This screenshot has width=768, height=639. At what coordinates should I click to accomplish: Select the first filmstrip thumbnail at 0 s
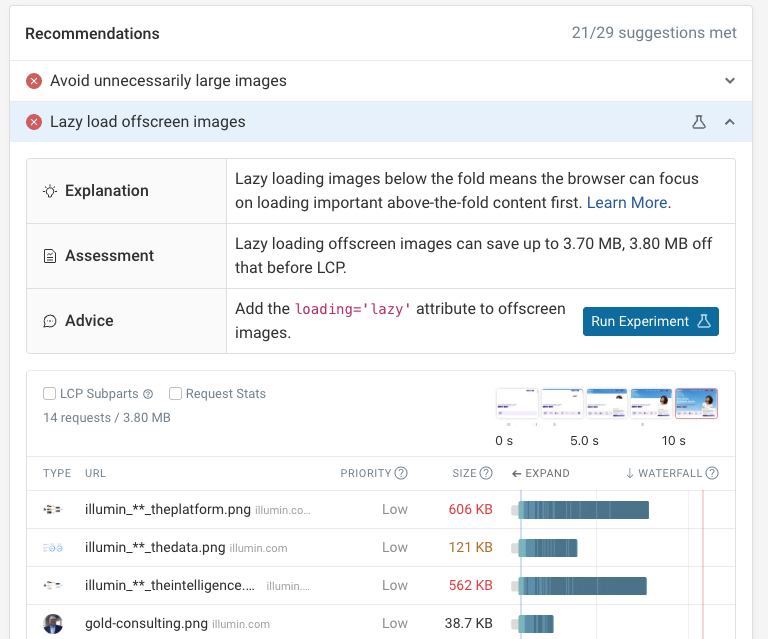pyautogui.click(x=517, y=404)
